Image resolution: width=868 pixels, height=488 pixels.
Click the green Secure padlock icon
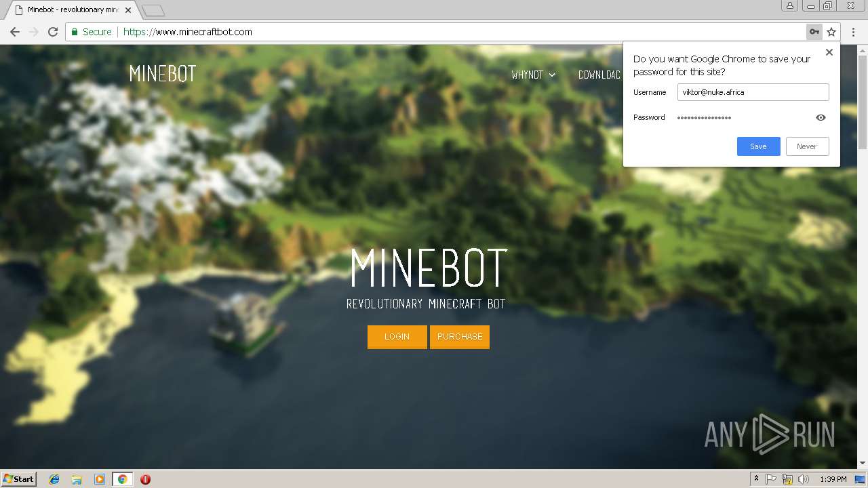click(75, 32)
